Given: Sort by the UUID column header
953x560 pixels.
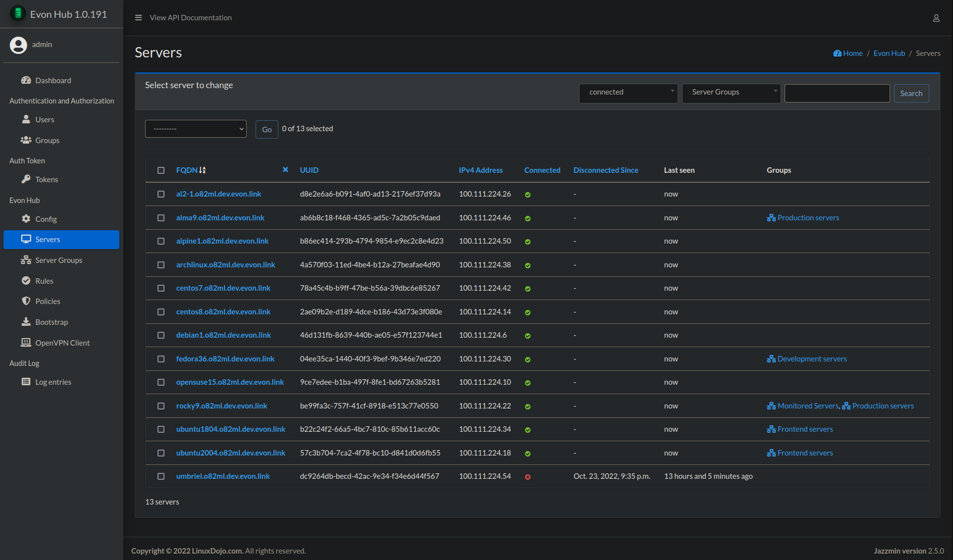Looking at the screenshot, I should [309, 170].
